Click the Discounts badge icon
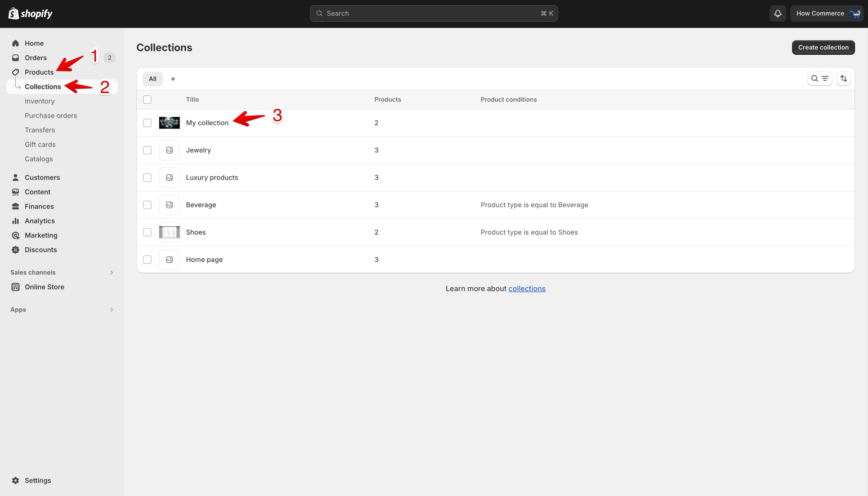868x496 pixels. pyautogui.click(x=15, y=250)
